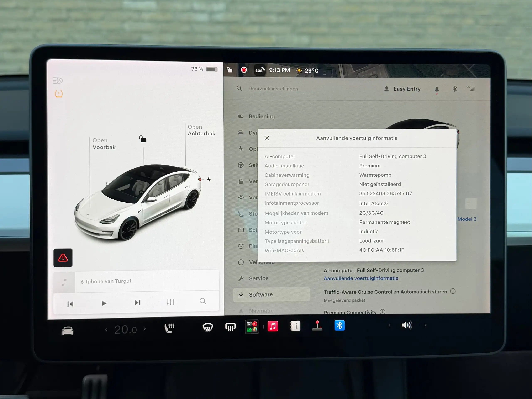Image resolution: width=532 pixels, height=399 pixels.
Task: Turn on front windshield defrost
Action: click(x=208, y=327)
